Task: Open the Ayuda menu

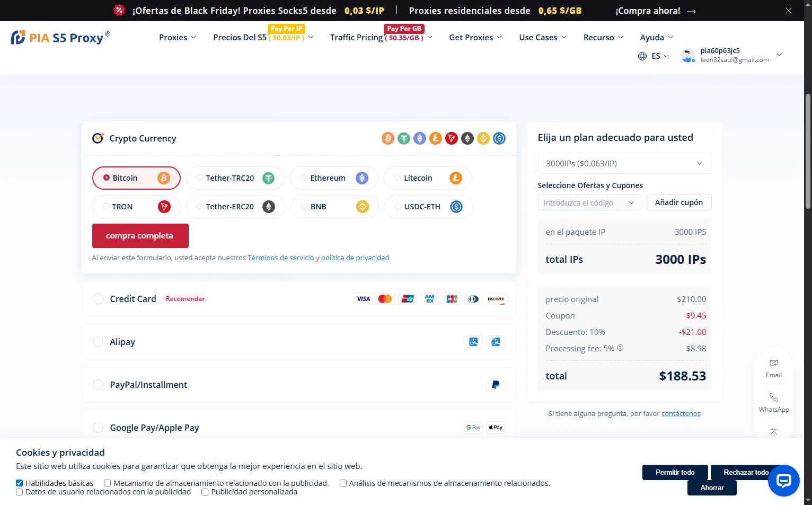Action: click(657, 37)
